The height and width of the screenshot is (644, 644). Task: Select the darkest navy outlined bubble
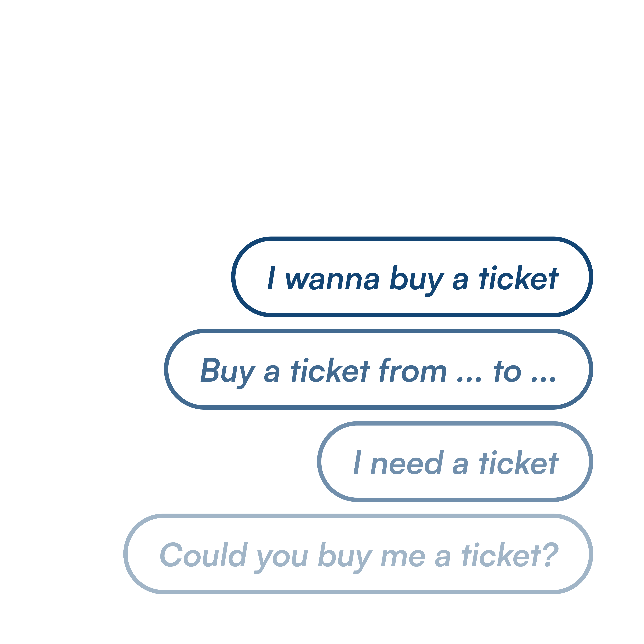pyautogui.click(x=412, y=277)
